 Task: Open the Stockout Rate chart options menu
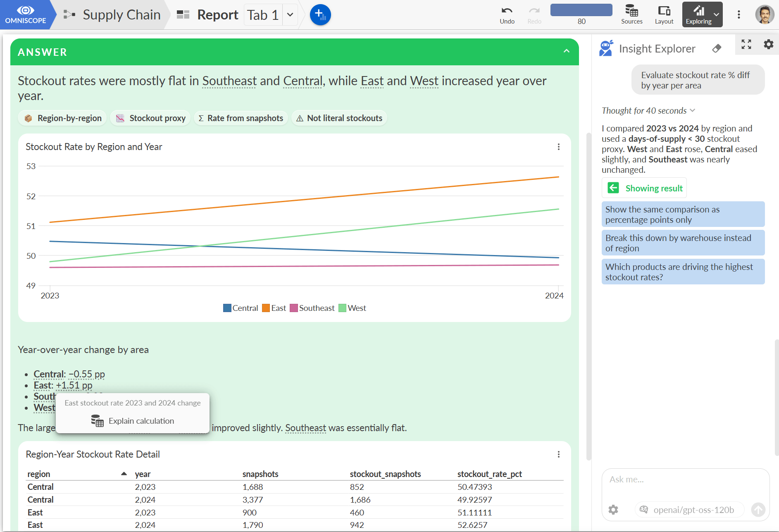coord(559,147)
